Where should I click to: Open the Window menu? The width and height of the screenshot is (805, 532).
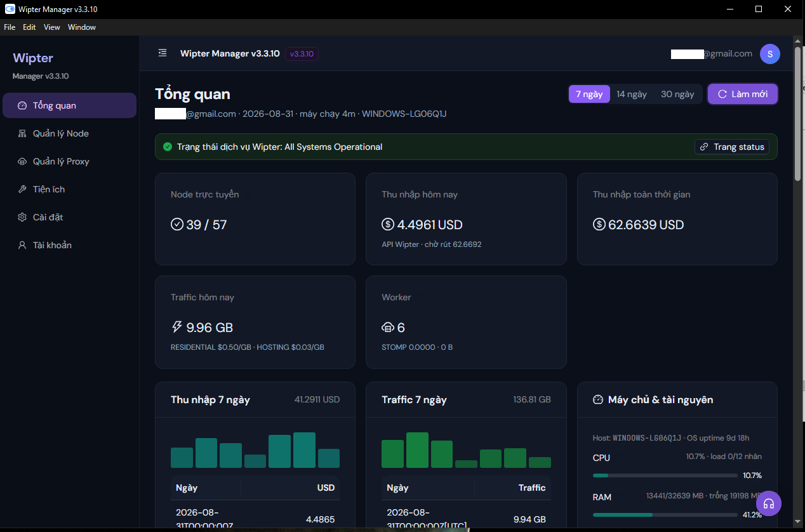click(82, 27)
